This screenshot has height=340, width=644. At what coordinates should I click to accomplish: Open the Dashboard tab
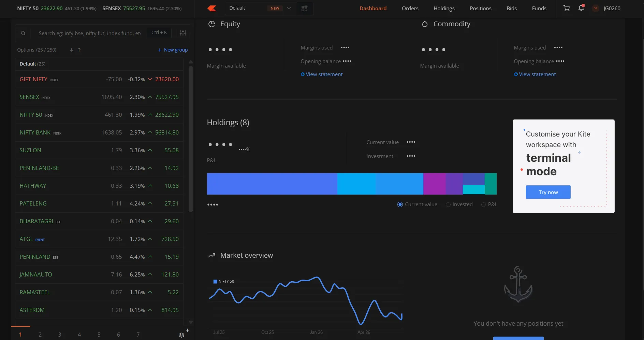click(373, 9)
